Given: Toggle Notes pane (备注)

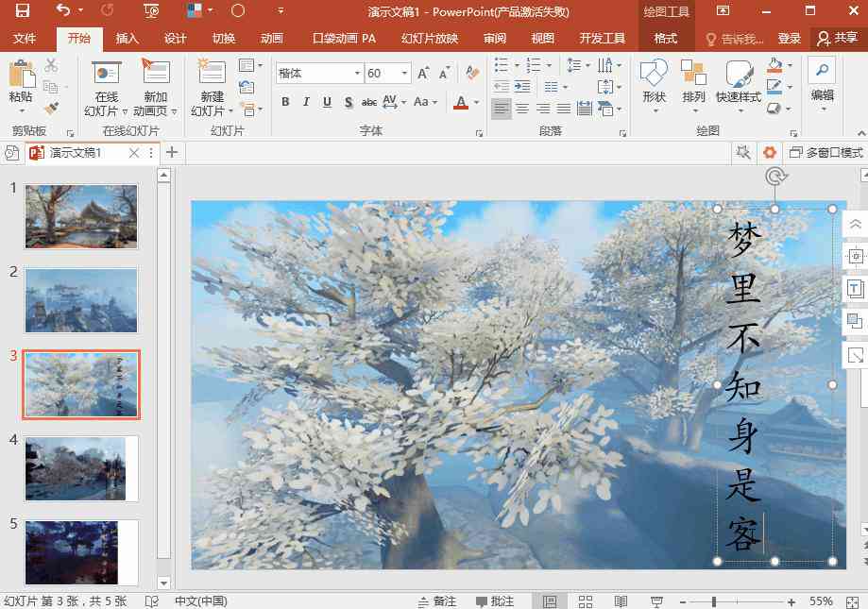Looking at the screenshot, I should [437, 601].
